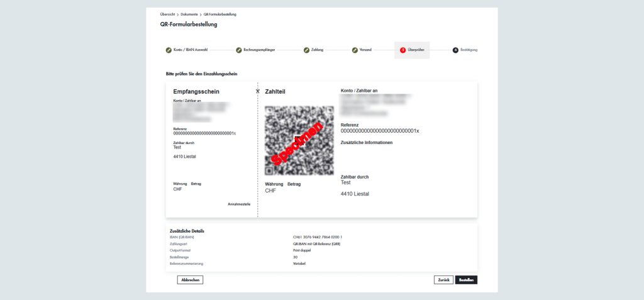
Task: Click the 'IBAN (QR-IBAN)' label
Action: (182, 237)
